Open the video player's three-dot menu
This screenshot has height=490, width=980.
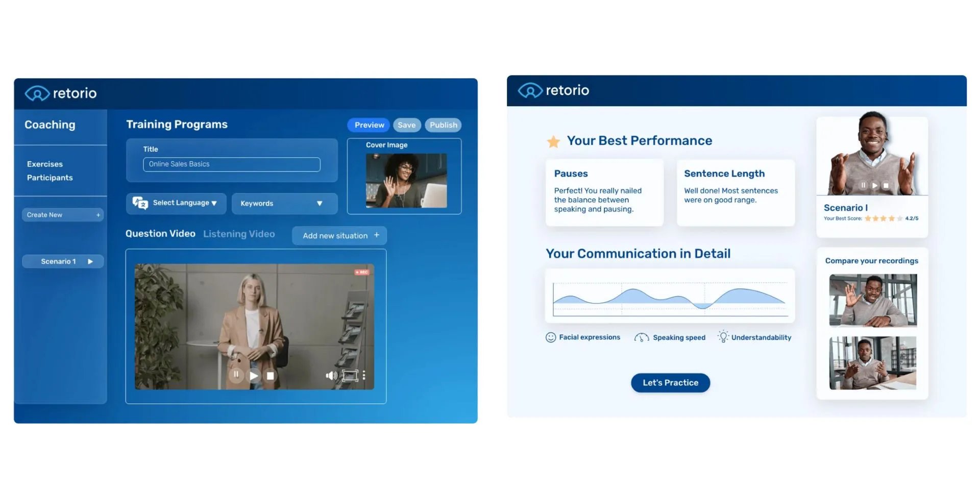pyautogui.click(x=364, y=375)
